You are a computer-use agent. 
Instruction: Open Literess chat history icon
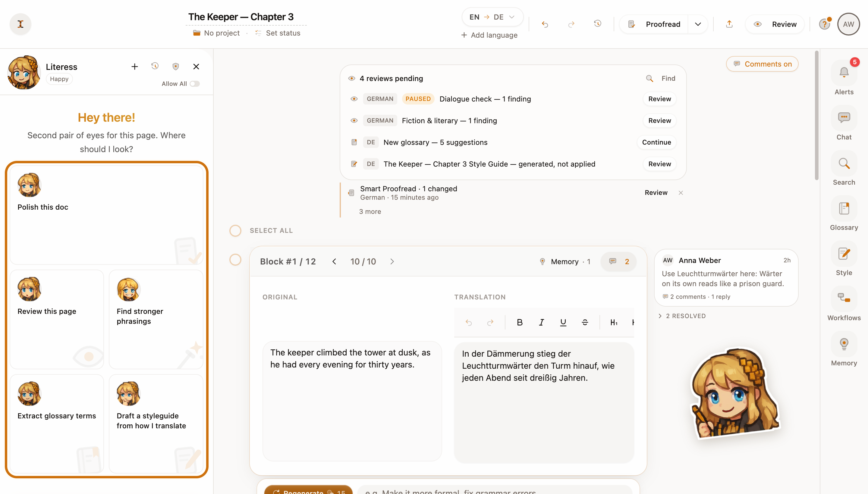(155, 66)
